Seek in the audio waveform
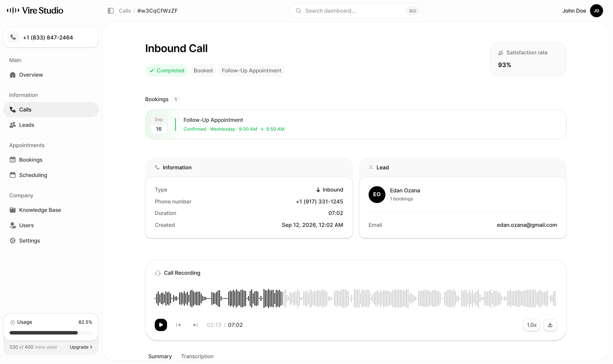 [355, 298]
